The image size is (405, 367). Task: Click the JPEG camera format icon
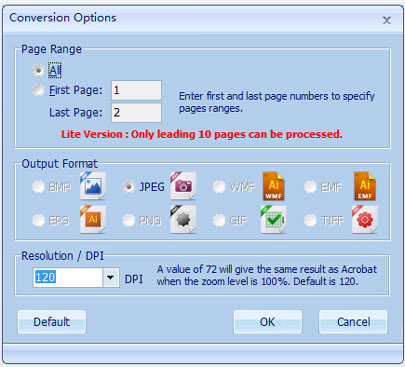(183, 186)
